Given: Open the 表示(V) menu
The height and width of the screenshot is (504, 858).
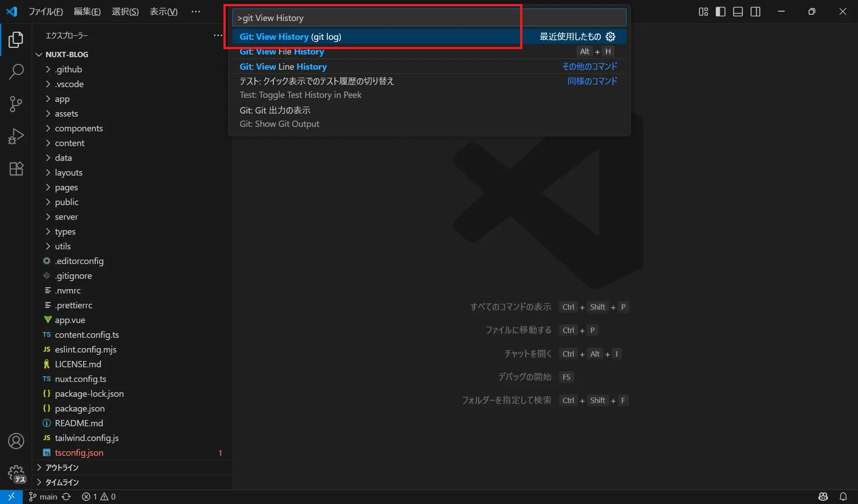Looking at the screenshot, I should (x=164, y=12).
